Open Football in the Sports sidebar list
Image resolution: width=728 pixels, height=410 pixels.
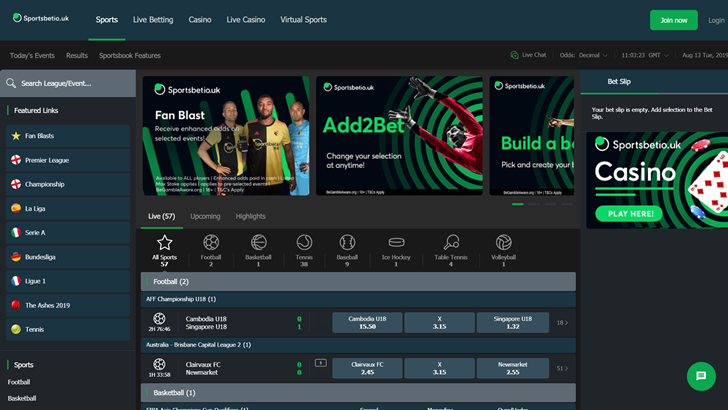coord(19,382)
